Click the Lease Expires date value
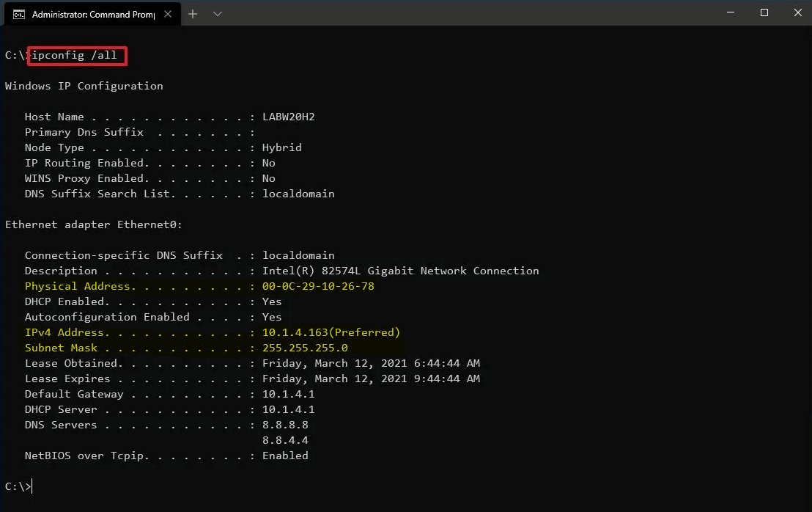 pos(371,378)
